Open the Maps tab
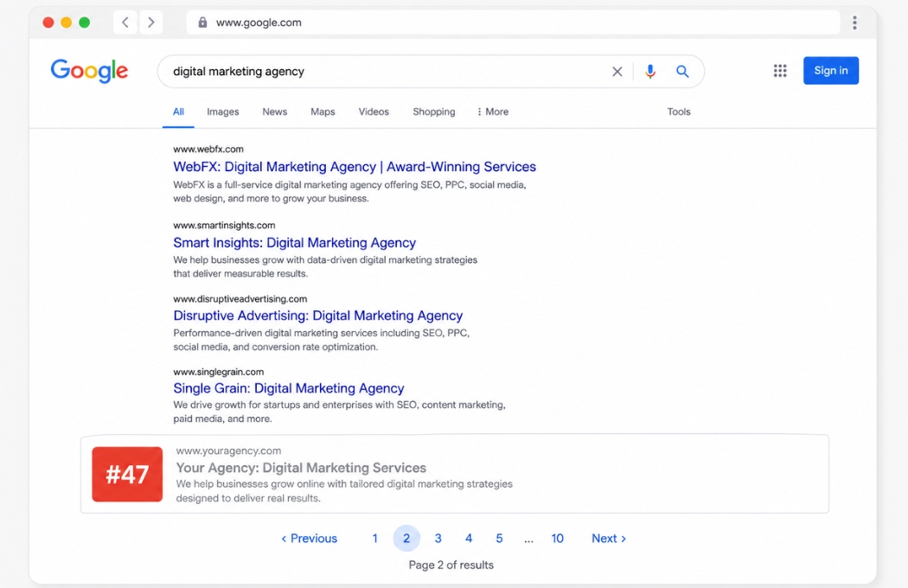This screenshot has height=588, width=908. point(323,112)
